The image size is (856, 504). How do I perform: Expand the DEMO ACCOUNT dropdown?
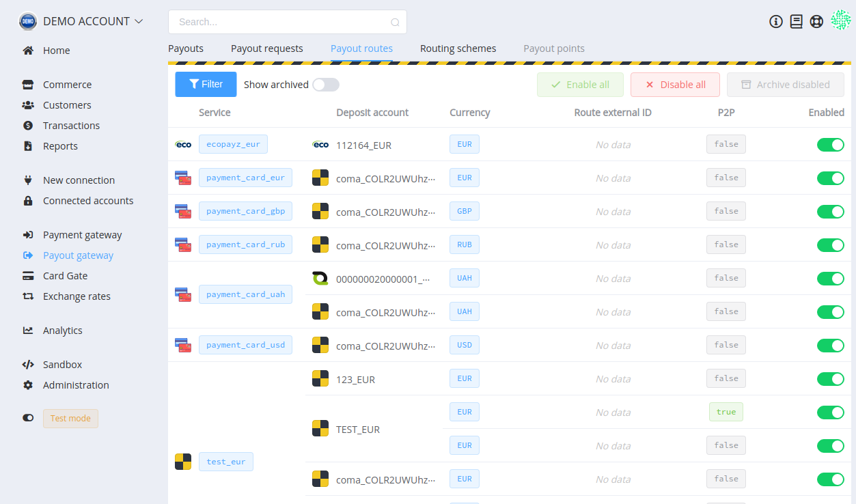click(81, 21)
